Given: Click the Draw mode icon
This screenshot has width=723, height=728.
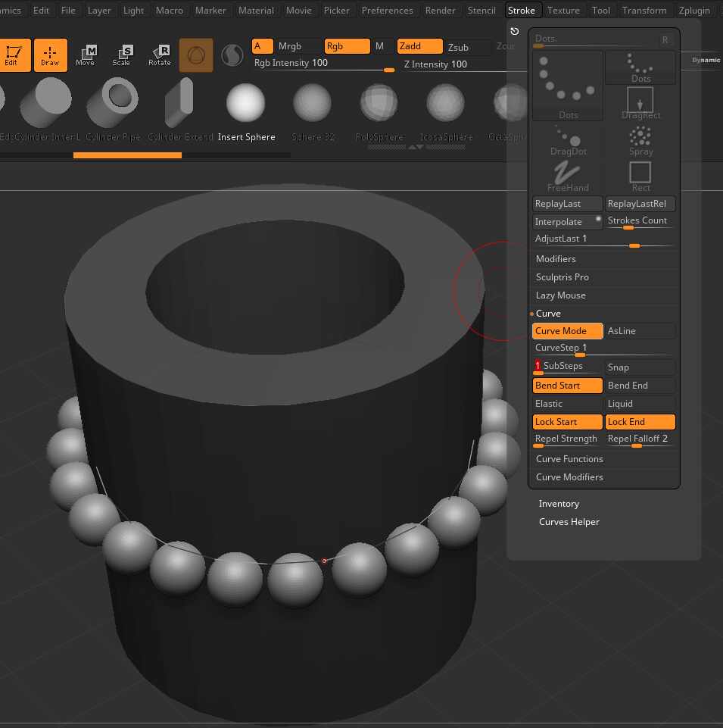Looking at the screenshot, I should [50, 55].
